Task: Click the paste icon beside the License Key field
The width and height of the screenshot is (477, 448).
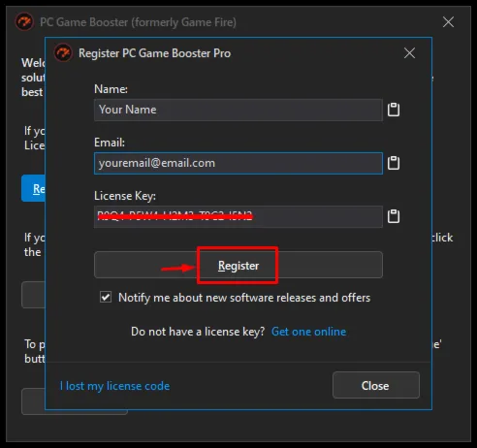Action: [x=394, y=216]
